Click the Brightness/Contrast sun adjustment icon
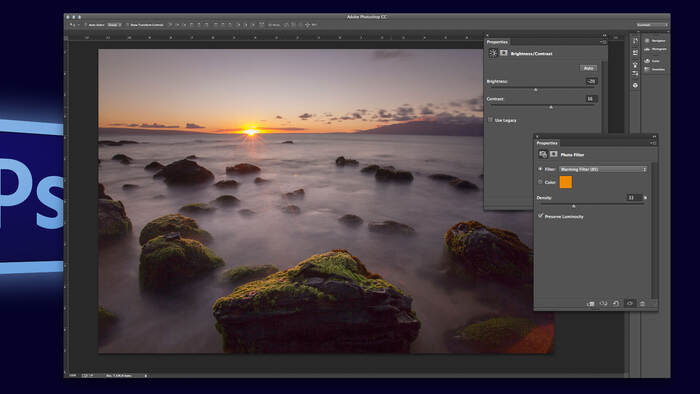Image resolution: width=700 pixels, height=394 pixels. (x=493, y=53)
